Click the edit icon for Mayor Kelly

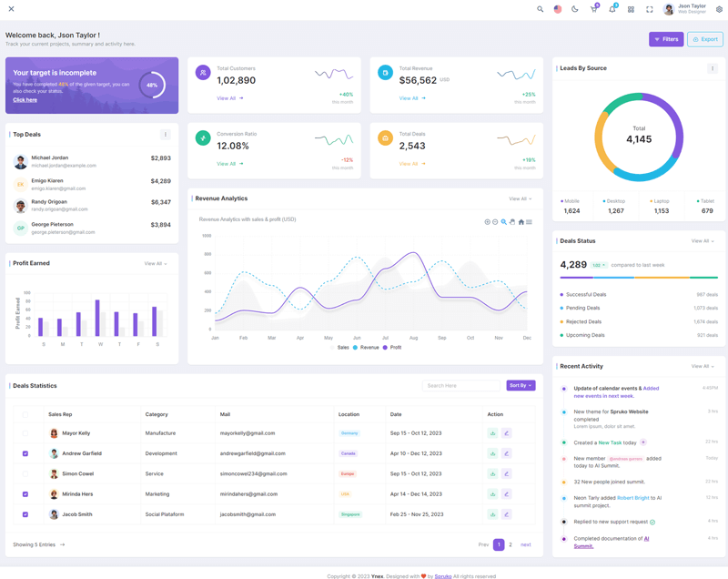[x=507, y=433]
